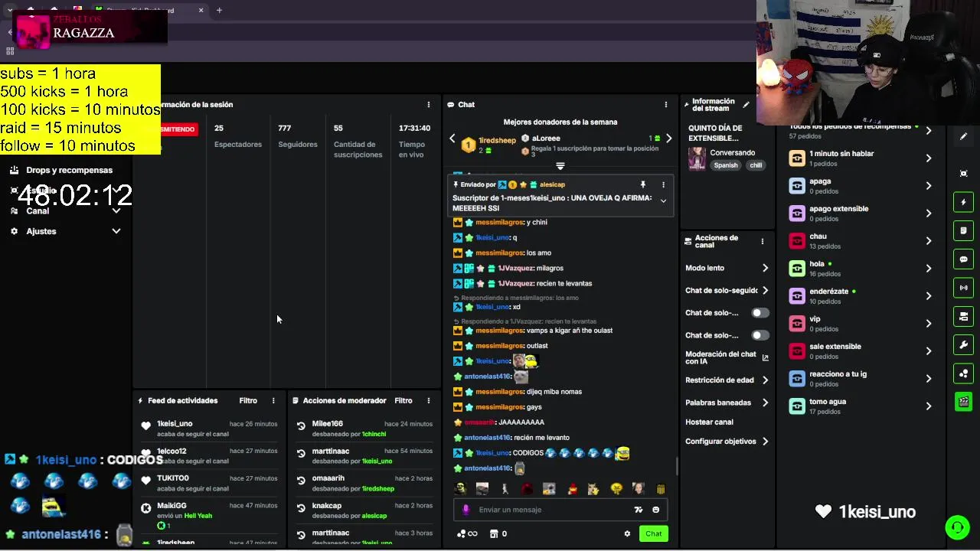Open Todos los pedidos de recompensas
Viewport: 980px width, 551px height.
tap(861, 131)
